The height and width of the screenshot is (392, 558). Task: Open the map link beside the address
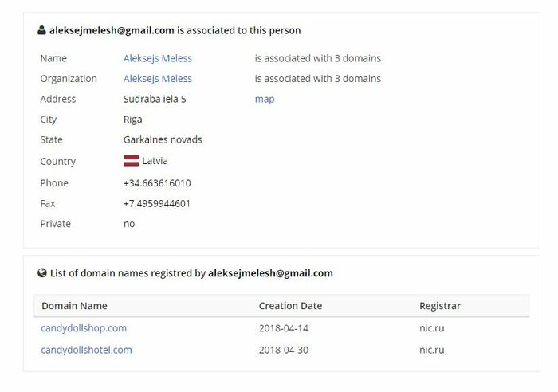pos(265,100)
